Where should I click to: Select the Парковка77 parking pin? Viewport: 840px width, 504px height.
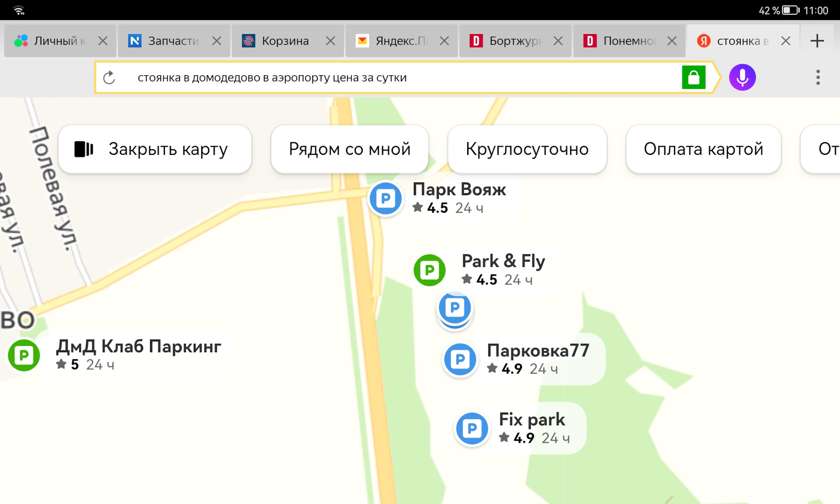pyautogui.click(x=460, y=360)
